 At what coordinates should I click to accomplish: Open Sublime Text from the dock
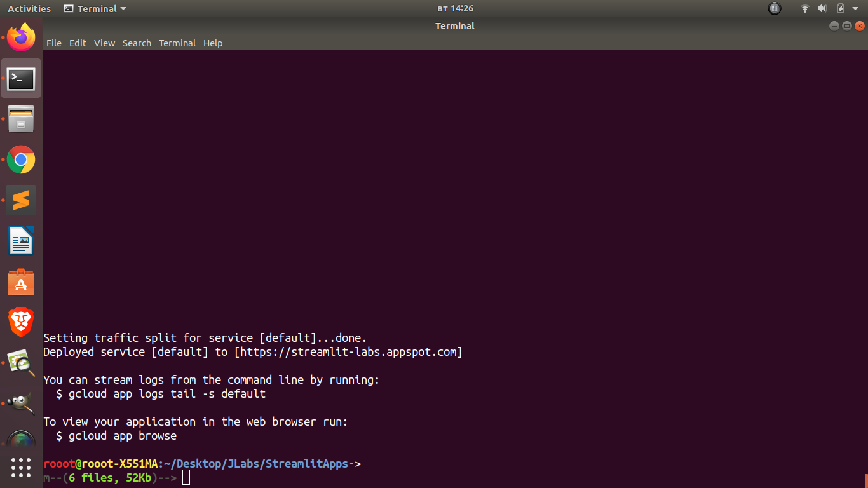click(x=21, y=200)
